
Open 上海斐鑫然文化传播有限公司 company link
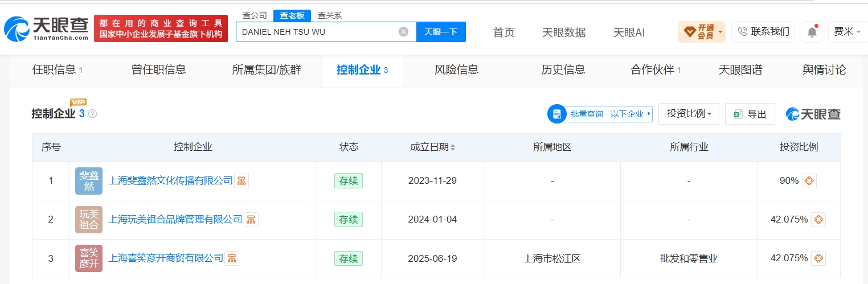[171, 181]
